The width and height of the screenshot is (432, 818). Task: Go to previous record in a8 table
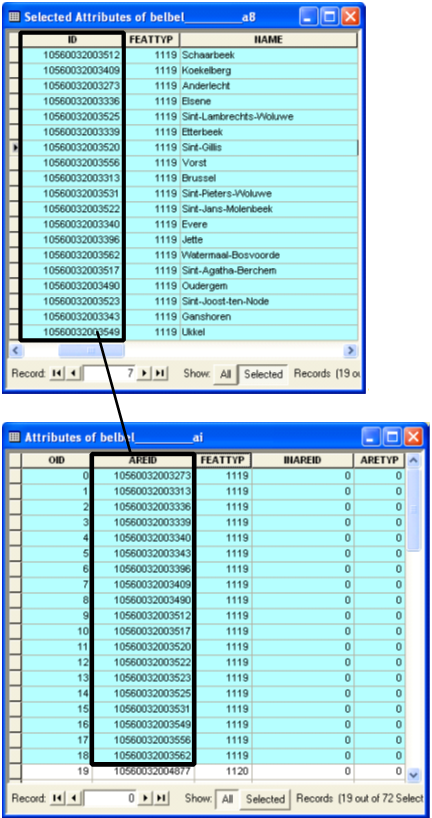pos(73,374)
